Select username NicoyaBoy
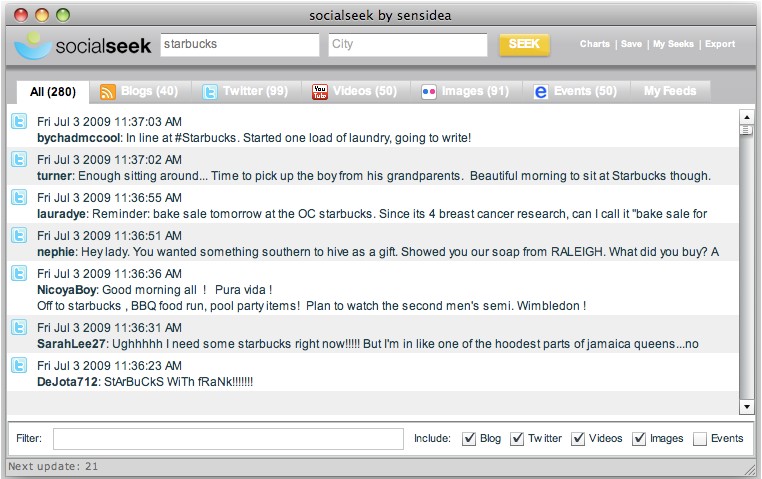 (67, 290)
